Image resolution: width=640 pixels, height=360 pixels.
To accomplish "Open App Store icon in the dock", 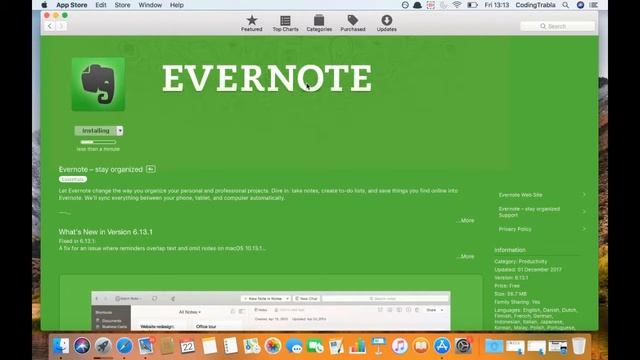I will 442,346.
